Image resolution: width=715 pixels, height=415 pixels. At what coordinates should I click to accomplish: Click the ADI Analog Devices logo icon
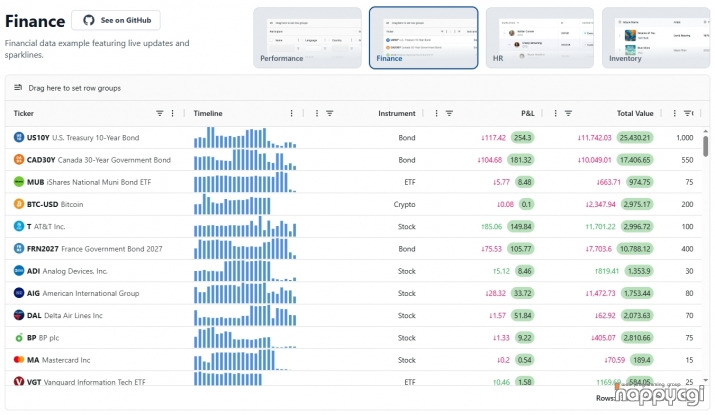tap(19, 271)
